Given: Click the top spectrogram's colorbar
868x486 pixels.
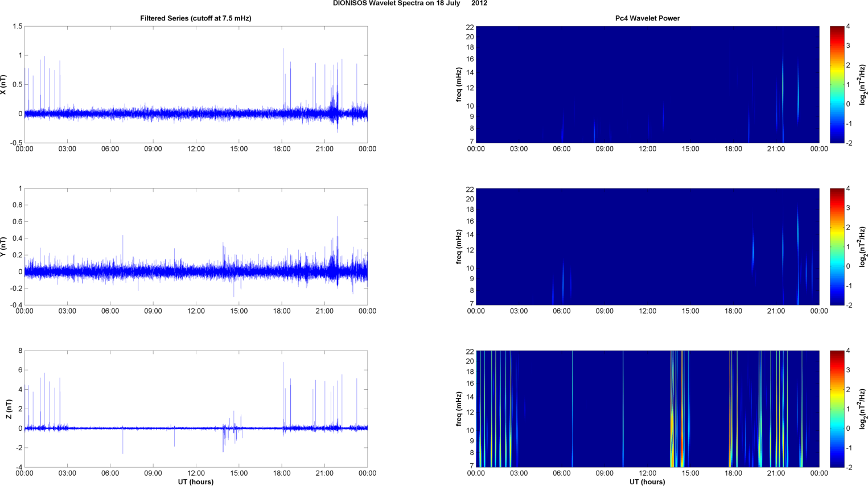Looking at the screenshot, I should pyautogui.click(x=837, y=84).
